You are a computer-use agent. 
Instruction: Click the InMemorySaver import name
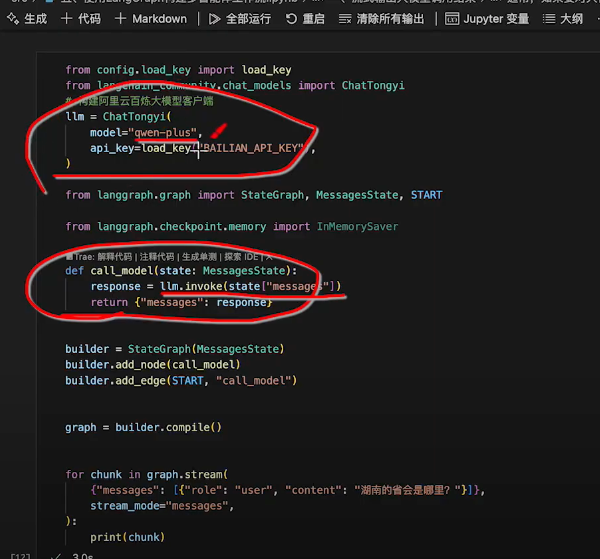click(x=357, y=227)
